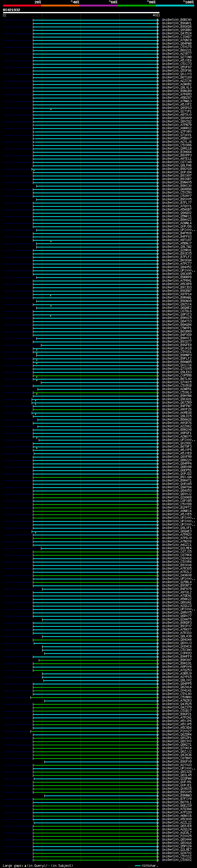
Task: Open the UniRef100_Q9LVL0 subject
Action: [x=176, y=88]
